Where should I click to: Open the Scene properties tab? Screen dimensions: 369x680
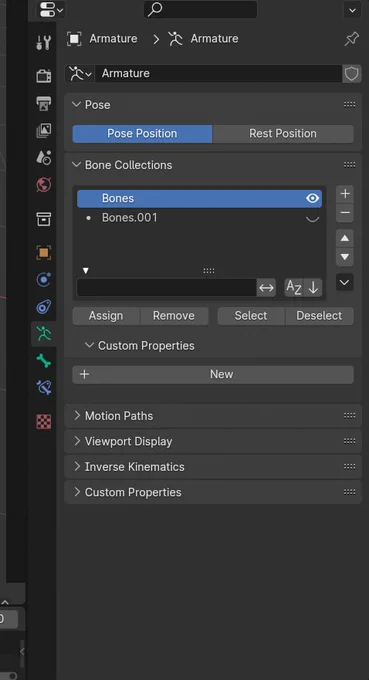(44, 157)
